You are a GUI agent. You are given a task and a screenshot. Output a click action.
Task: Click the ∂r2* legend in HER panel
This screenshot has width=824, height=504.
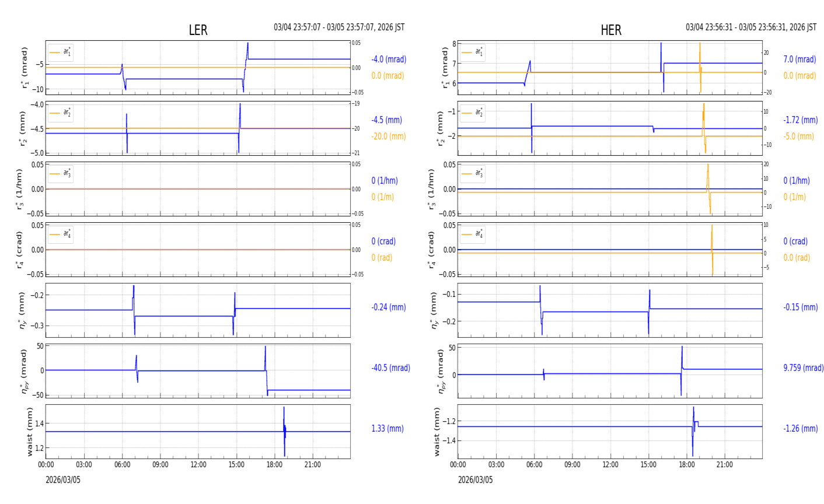click(473, 113)
